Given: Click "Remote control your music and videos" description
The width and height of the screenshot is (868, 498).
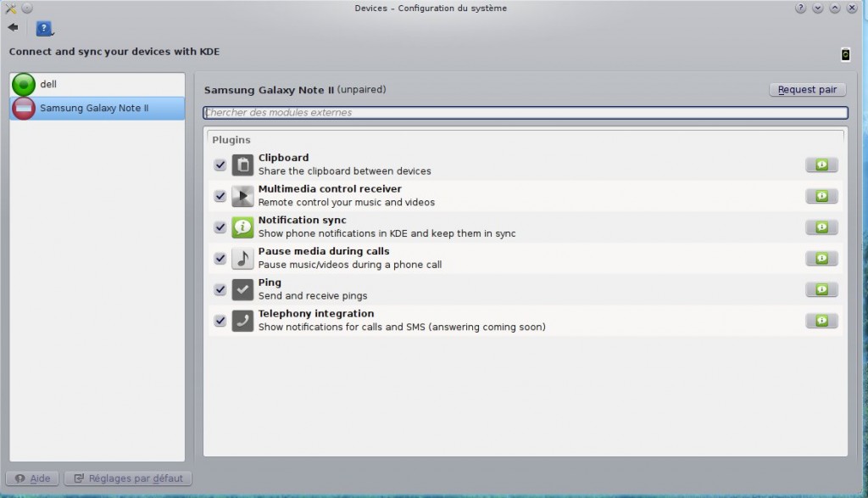Looking at the screenshot, I should [x=347, y=202].
